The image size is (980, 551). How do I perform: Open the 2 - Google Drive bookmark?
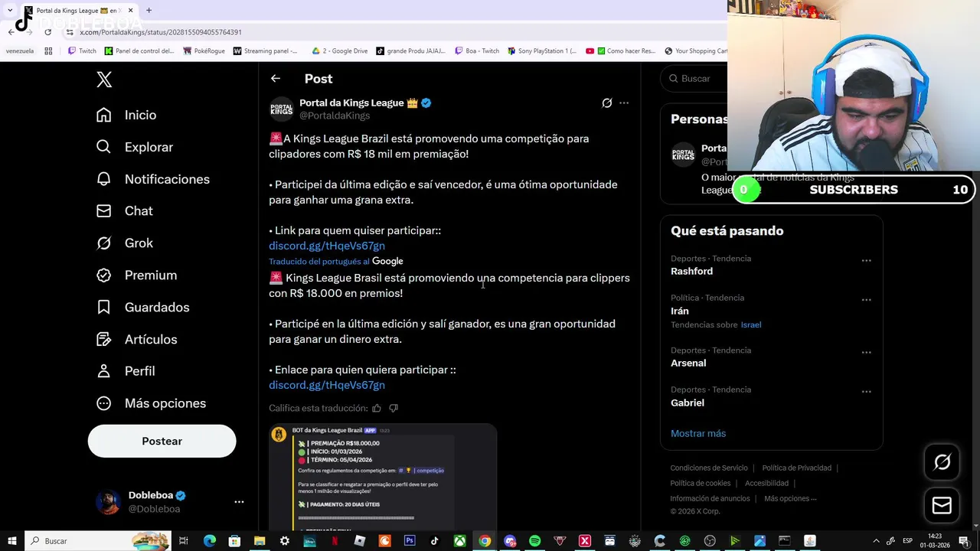(339, 51)
